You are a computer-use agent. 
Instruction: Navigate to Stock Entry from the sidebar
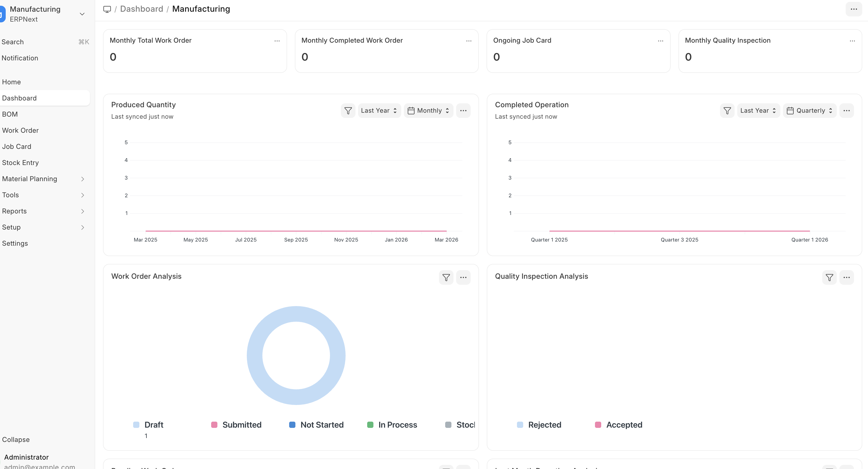click(x=20, y=162)
